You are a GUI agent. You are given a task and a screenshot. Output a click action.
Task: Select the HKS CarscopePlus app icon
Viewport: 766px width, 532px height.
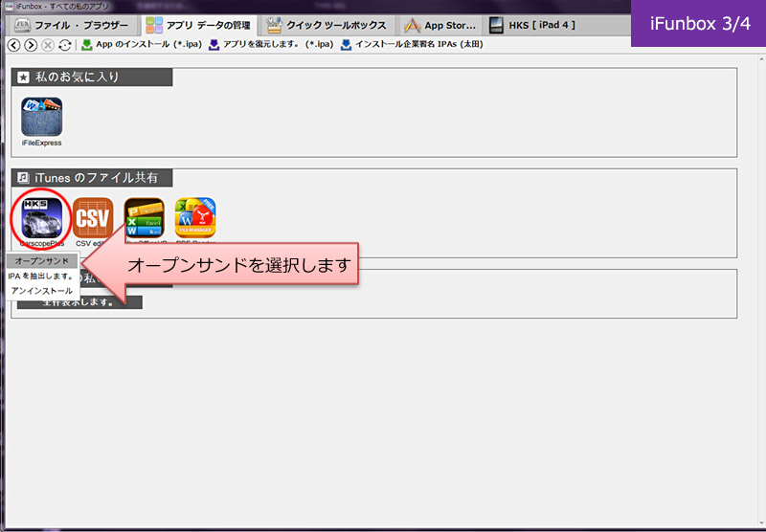41,218
